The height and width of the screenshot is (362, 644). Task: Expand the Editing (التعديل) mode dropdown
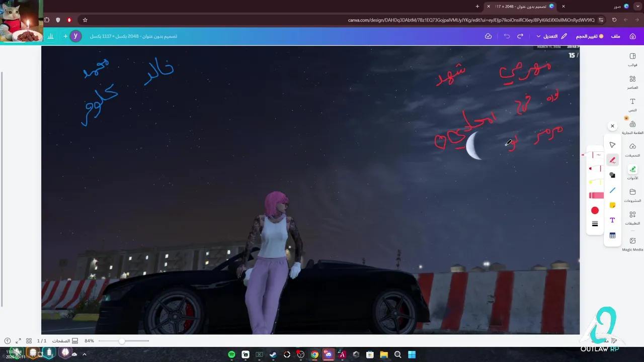[x=551, y=36]
